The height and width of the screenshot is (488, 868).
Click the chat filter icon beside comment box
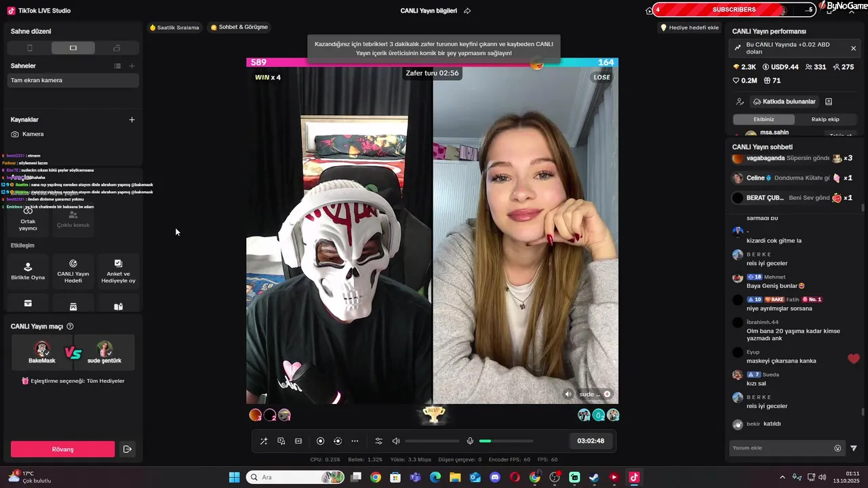(854, 448)
